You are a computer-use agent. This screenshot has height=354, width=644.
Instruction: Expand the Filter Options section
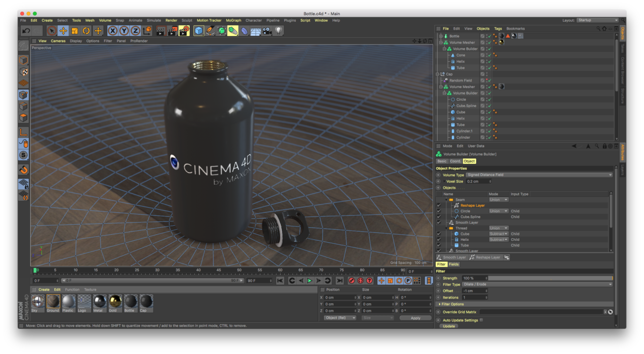[x=452, y=304]
